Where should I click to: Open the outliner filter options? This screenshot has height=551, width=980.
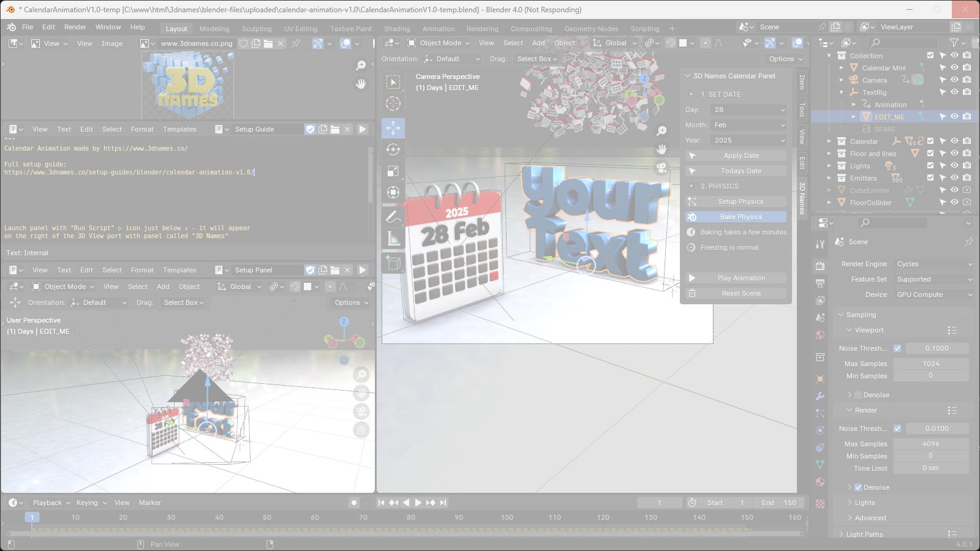coord(954,42)
